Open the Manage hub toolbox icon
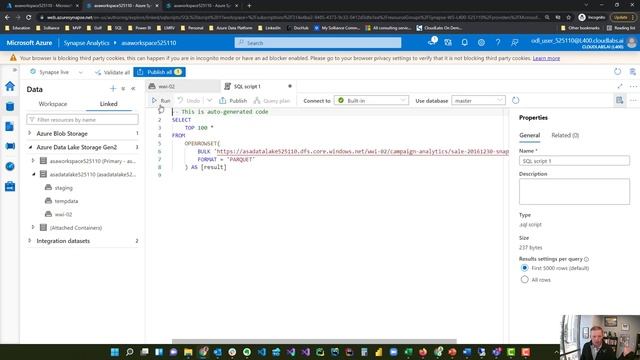The image size is (640, 360). tap(10, 187)
